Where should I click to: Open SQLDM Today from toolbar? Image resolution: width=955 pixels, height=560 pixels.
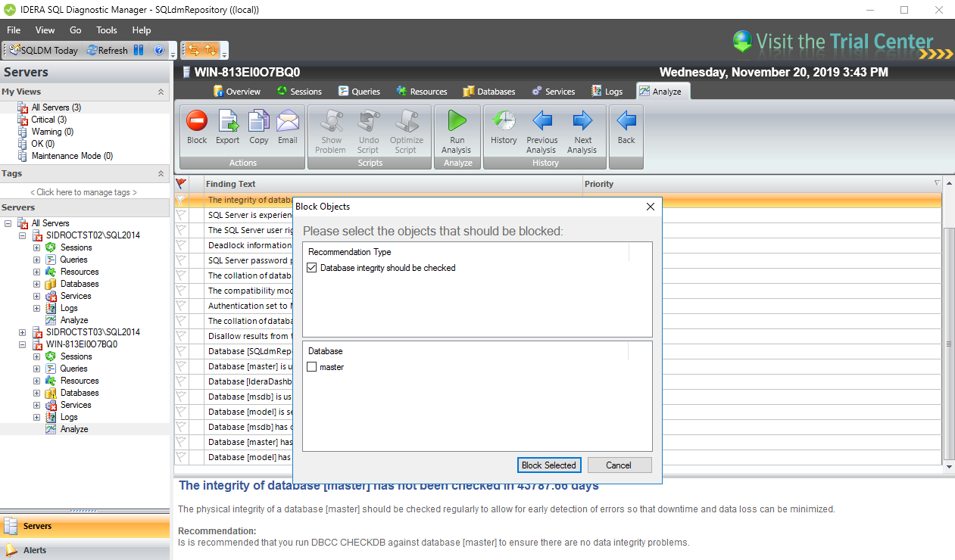(x=44, y=50)
